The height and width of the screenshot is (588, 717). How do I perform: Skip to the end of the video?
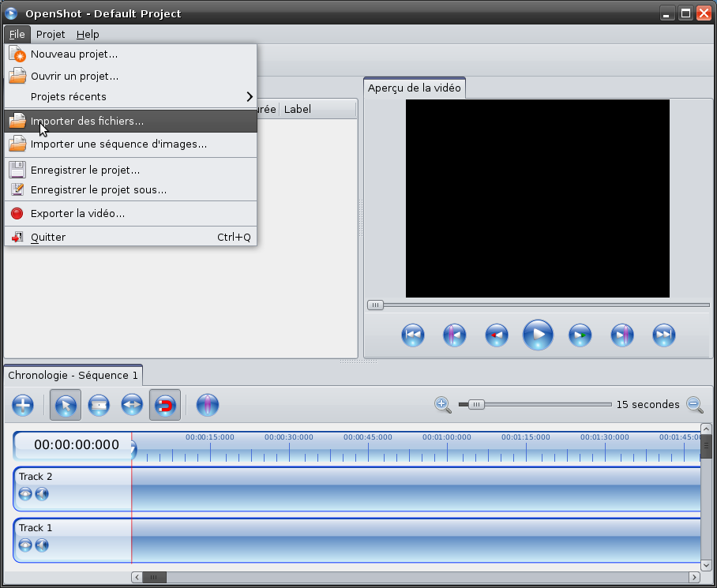pos(664,335)
